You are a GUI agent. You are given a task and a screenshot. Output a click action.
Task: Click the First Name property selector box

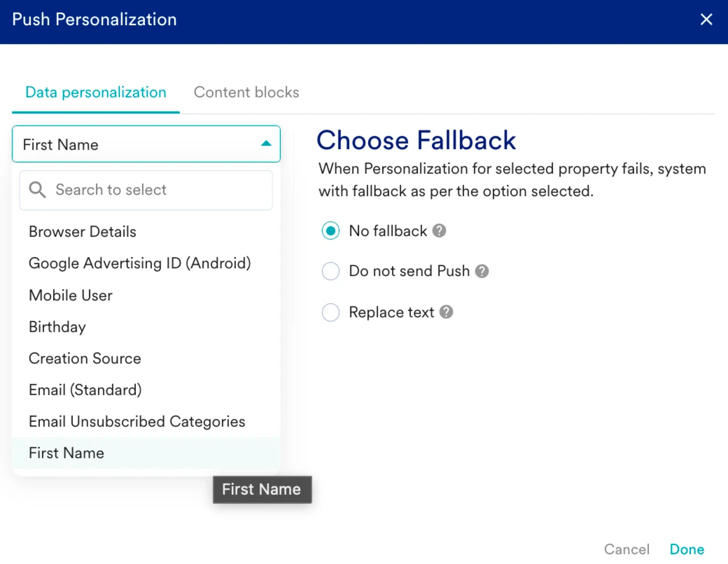140,144
